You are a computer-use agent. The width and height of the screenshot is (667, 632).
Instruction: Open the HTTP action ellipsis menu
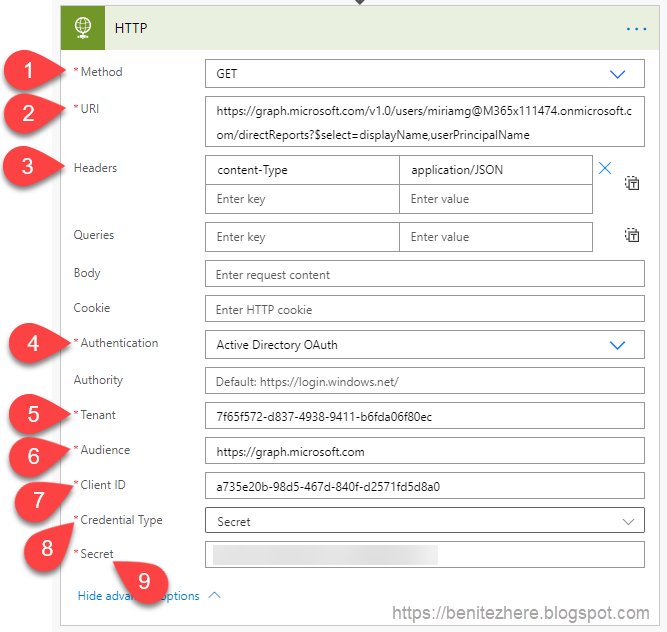pos(636,29)
